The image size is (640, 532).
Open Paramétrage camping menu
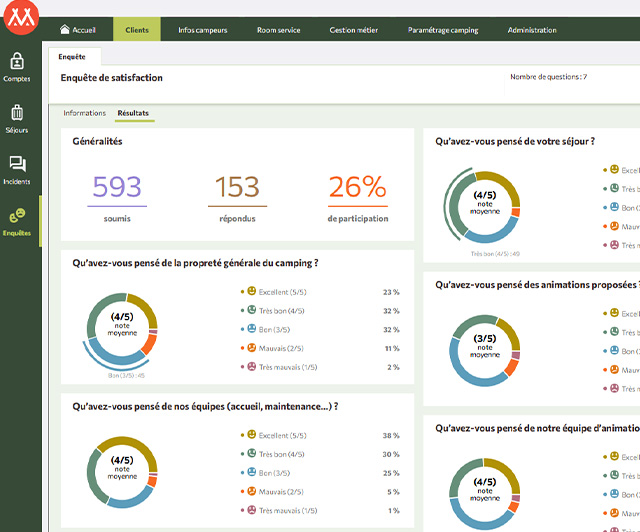click(x=443, y=30)
